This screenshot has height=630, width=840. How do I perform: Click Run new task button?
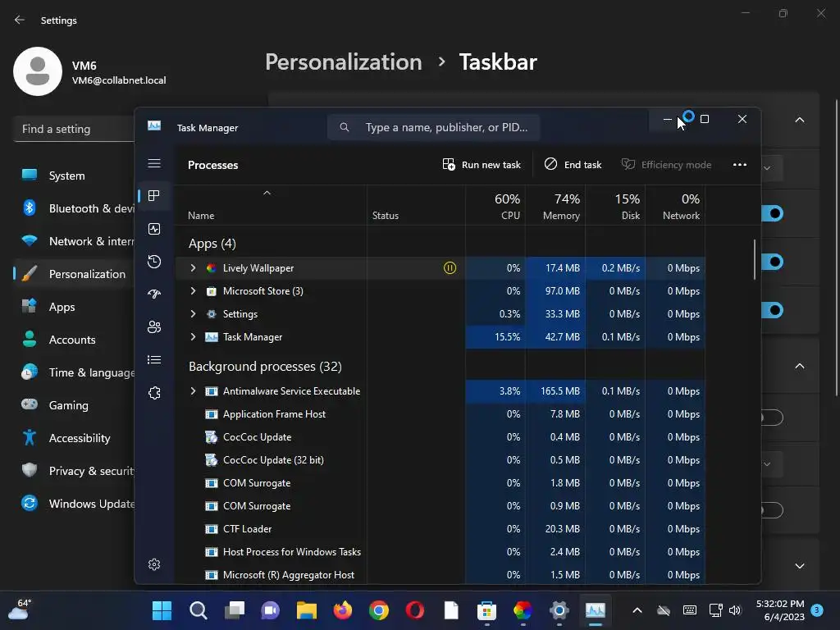click(482, 164)
